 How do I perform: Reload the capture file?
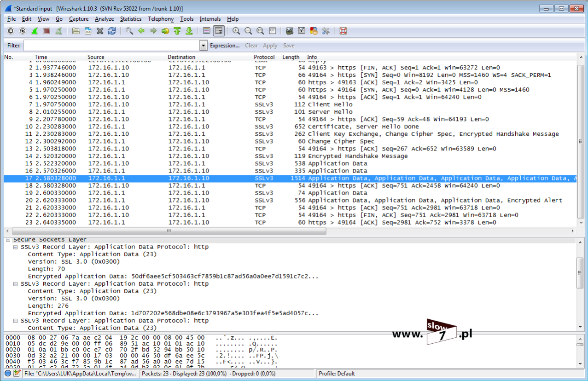click(112, 31)
